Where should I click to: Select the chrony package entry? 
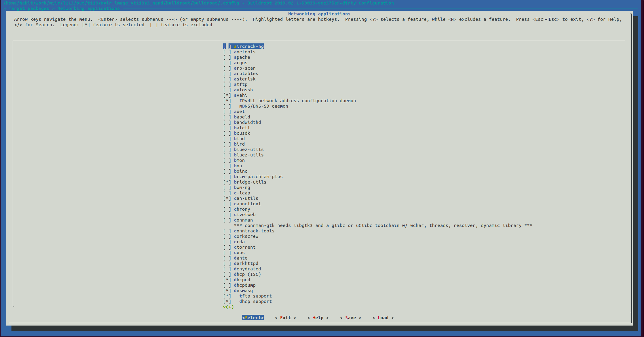(x=242, y=209)
